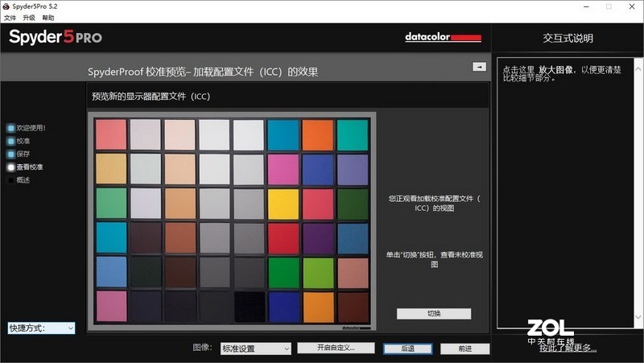Click the black patch in bottom row
644x363 pixels.
(250, 307)
